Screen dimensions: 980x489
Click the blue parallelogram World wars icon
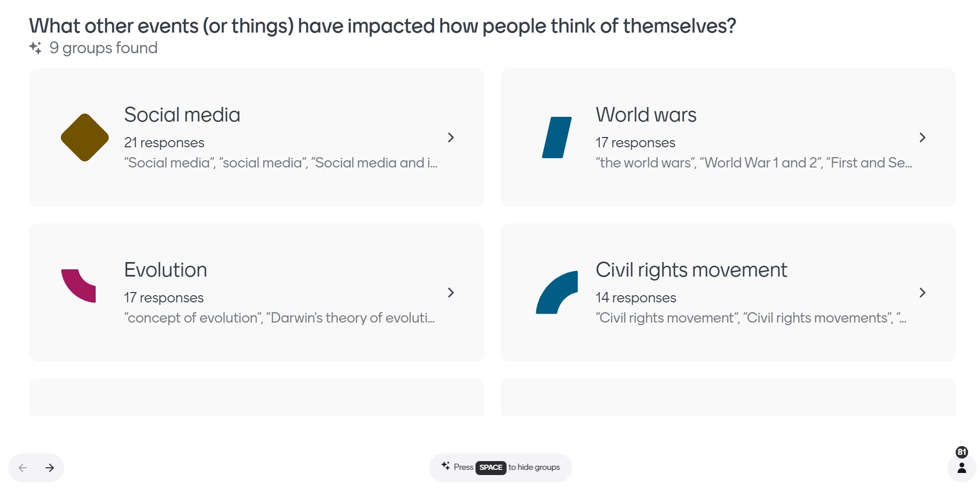(x=556, y=137)
